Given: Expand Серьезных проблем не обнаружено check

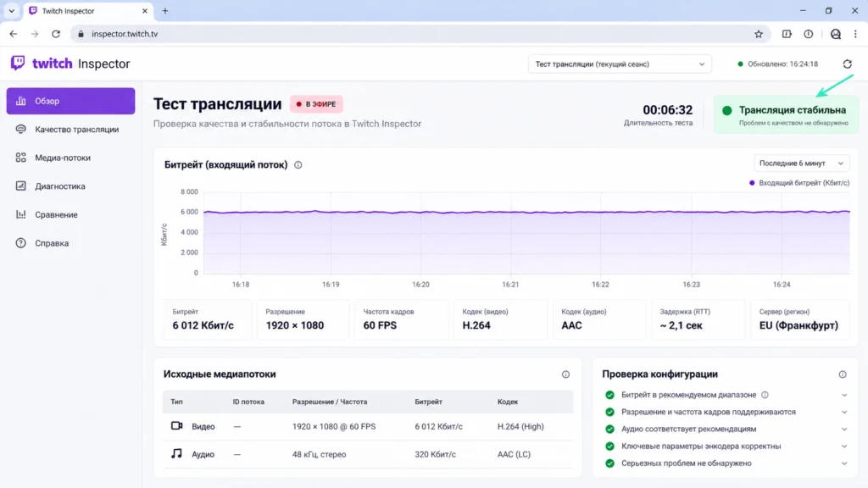Looking at the screenshot, I should point(843,463).
